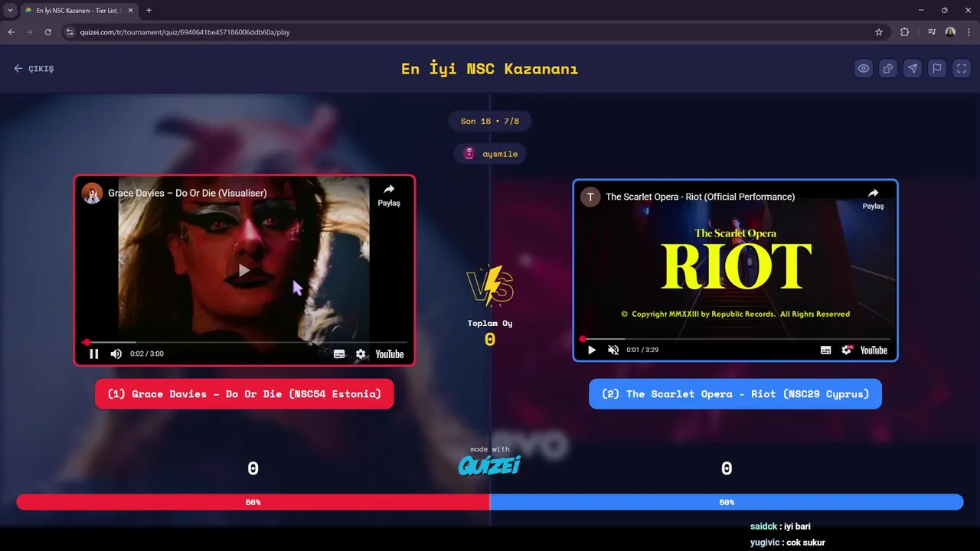
Task: Open Grace Davies channel avatar
Action: (93, 193)
